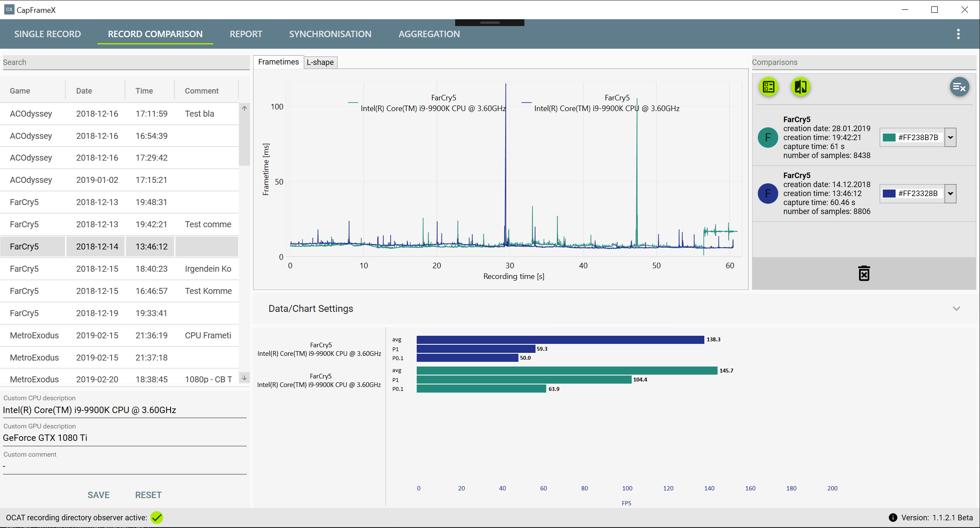This screenshot has height=528, width=980.
Task: Click the teal FarCy5 avatar circle
Action: point(768,138)
